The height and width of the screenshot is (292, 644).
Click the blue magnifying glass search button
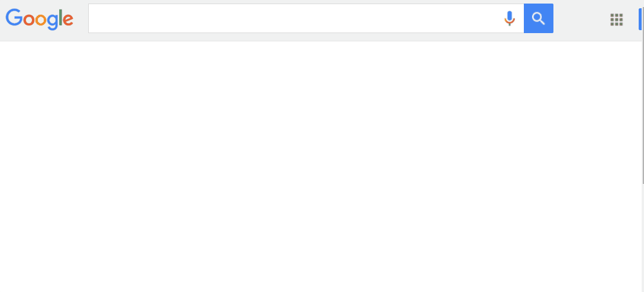click(539, 18)
